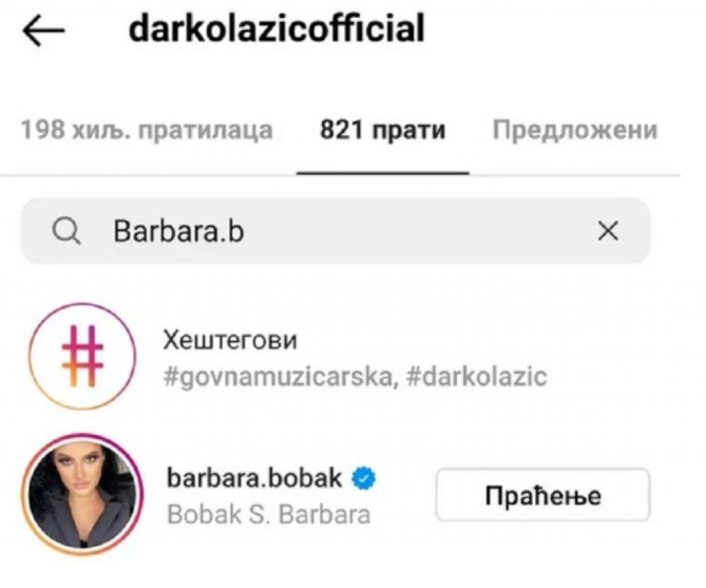Image resolution: width=706 pixels, height=588 pixels.
Task: Go back with the left arrow icon
Action: pyautogui.click(x=43, y=30)
